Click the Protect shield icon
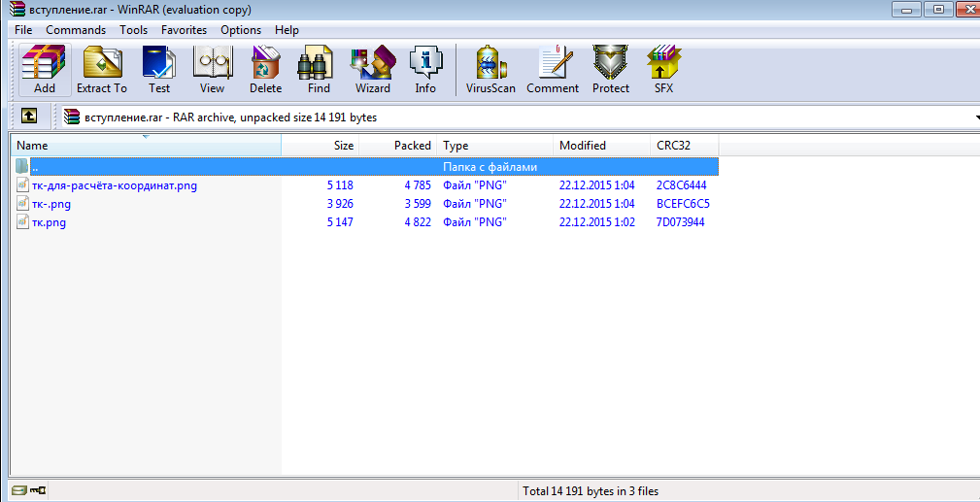The height and width of the screenshot is (502, 980). 611,69
